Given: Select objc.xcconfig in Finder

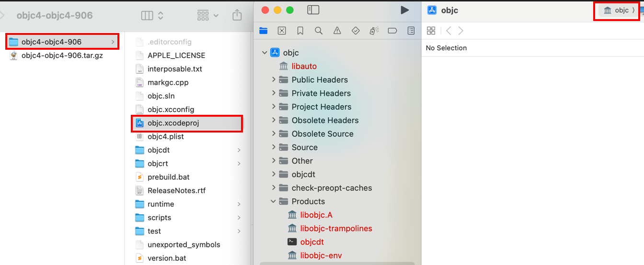Looking at the screenshot, I should coord(171,109).
